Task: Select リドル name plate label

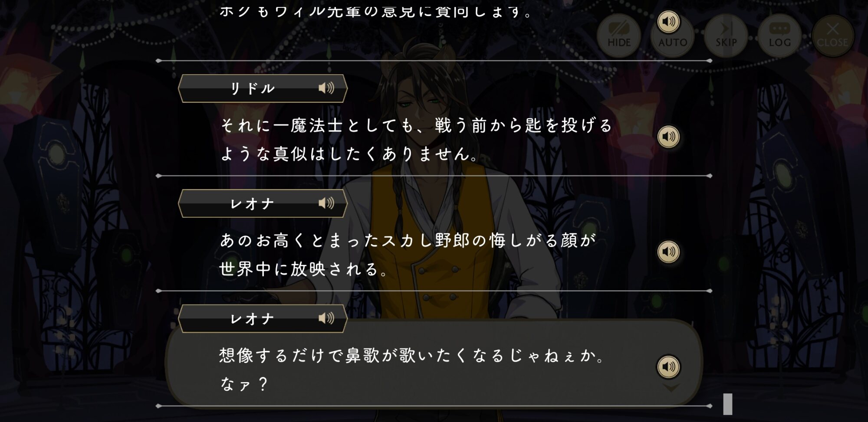Action: pyautogui.click(x=263, y=88)
